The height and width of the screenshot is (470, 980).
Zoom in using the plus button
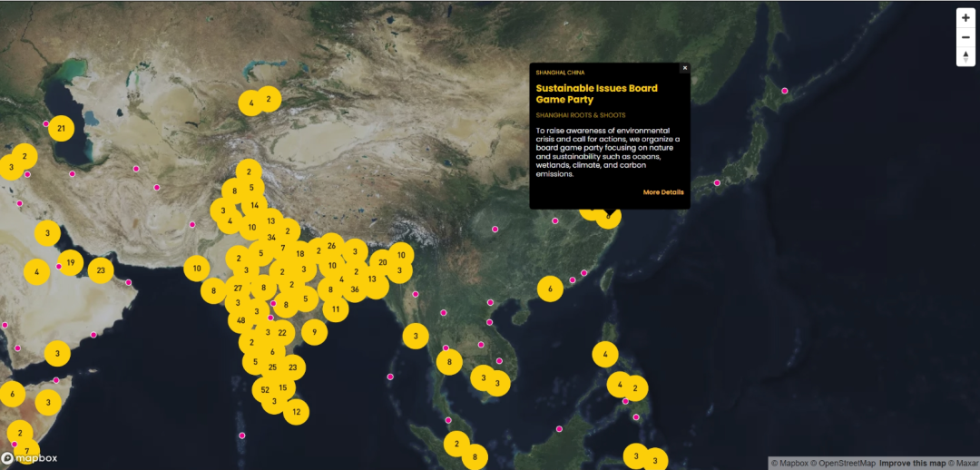click(x=965, y=19)
